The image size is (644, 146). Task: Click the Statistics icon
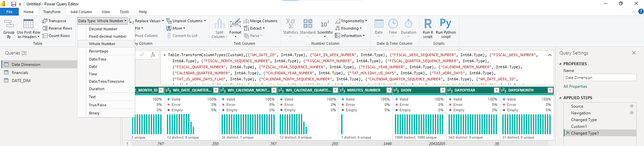[290, 24]
